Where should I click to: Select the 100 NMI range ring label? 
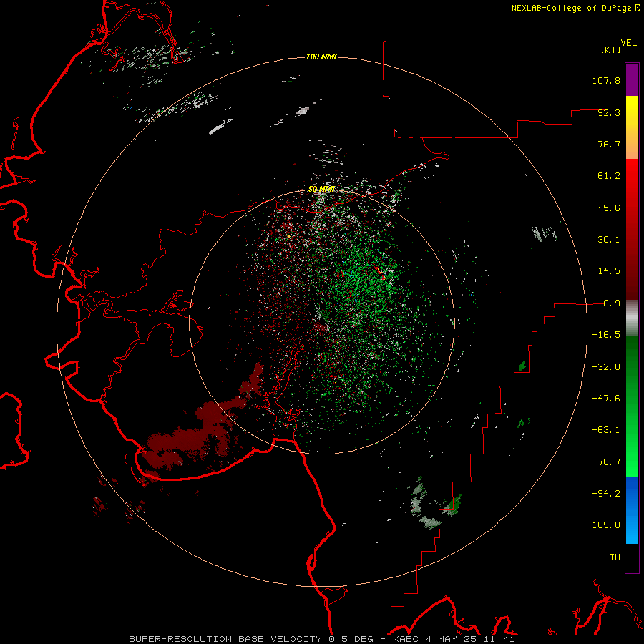coord(321,57)
